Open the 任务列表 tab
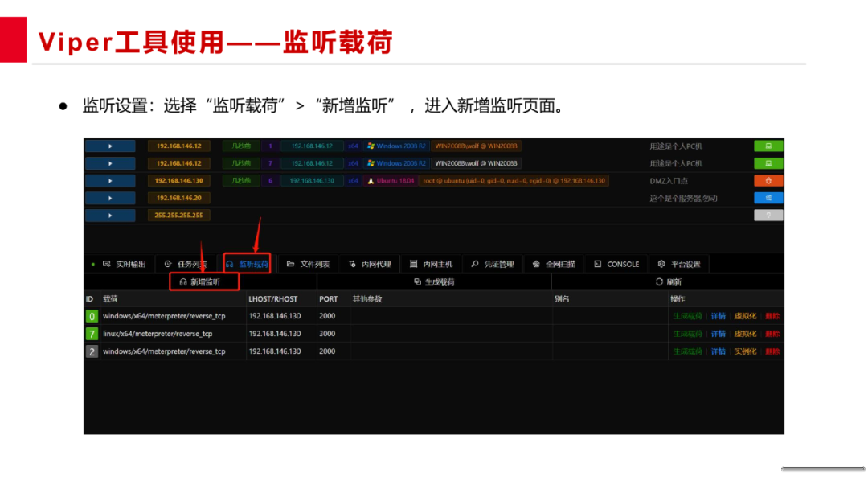The width and height of the screenshot is (868, 489). coord(186,264)
